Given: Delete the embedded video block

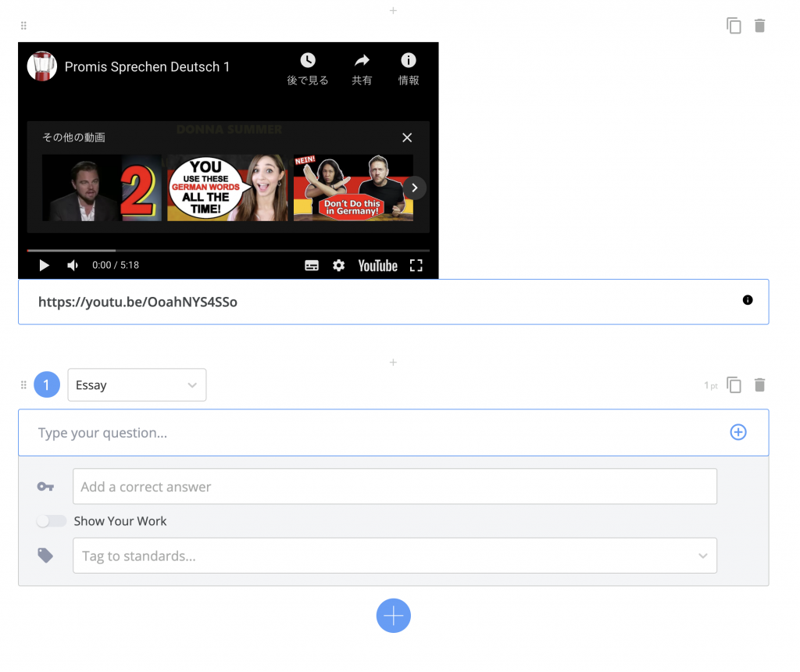Looking at the screenshot, I should point(759,26).
